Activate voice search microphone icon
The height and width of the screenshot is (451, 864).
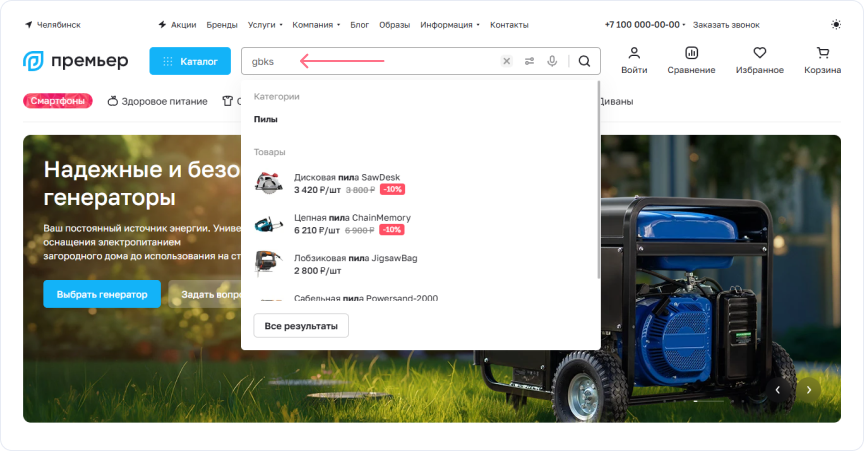(x=552, y=61)
